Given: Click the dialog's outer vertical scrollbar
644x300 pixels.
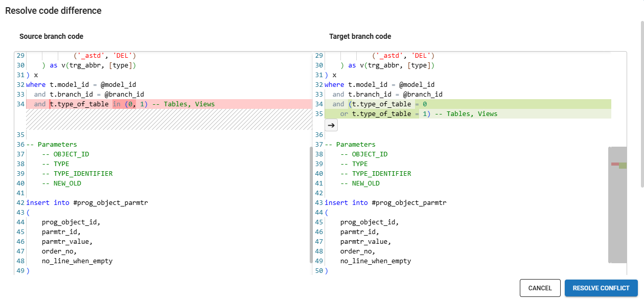Looking at the screenshot, I should point(641,102).
